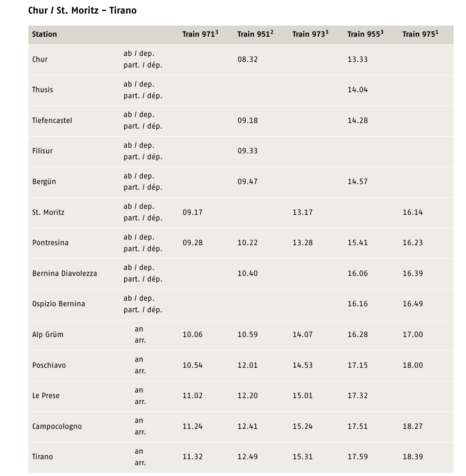Click the Filisur 09.33 departure time
Screen dimensions: 466x476
[x=247, y=151]
